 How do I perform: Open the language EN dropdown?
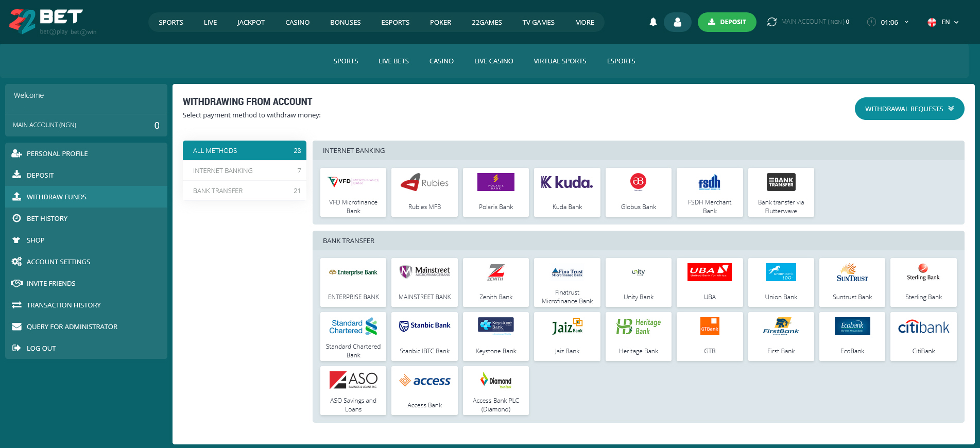(943, 22)
